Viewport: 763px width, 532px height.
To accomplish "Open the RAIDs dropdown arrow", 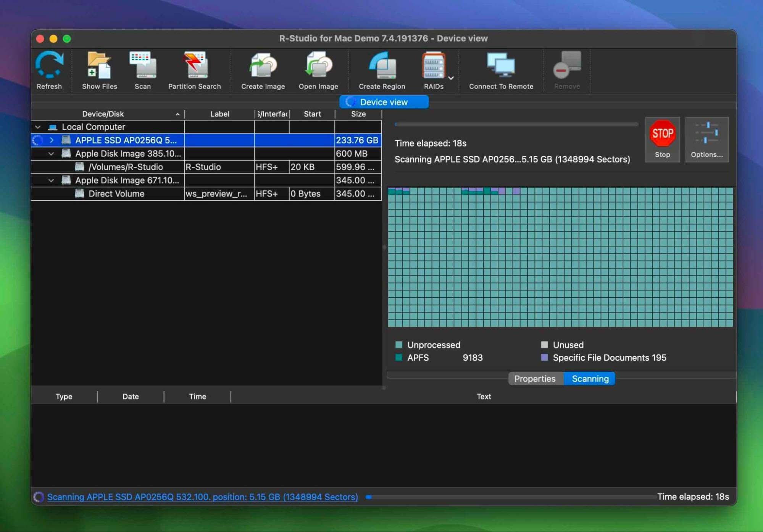I will tap(451, 78).
